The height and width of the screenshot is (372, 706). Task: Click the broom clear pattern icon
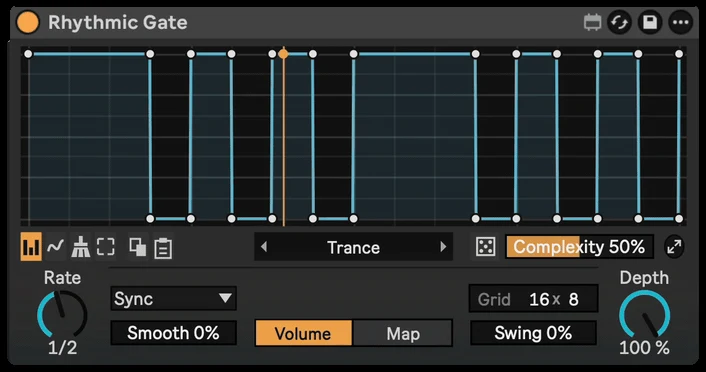[81, 247]
